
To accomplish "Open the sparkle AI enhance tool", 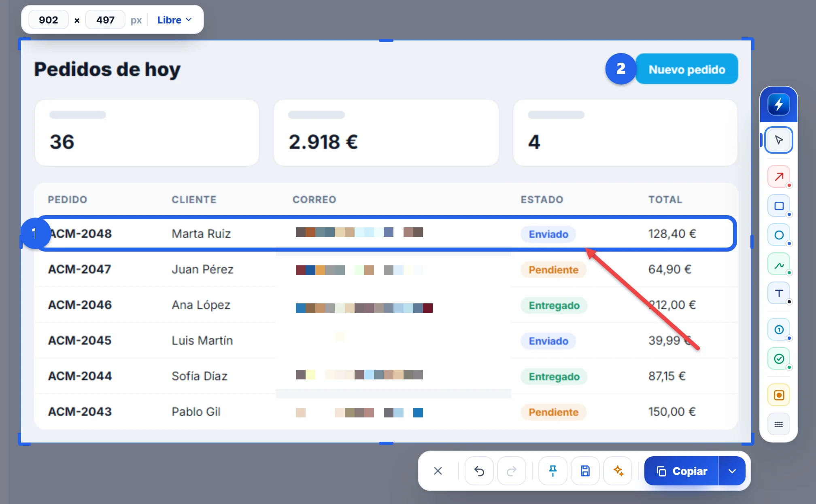I will click(618, 471).
